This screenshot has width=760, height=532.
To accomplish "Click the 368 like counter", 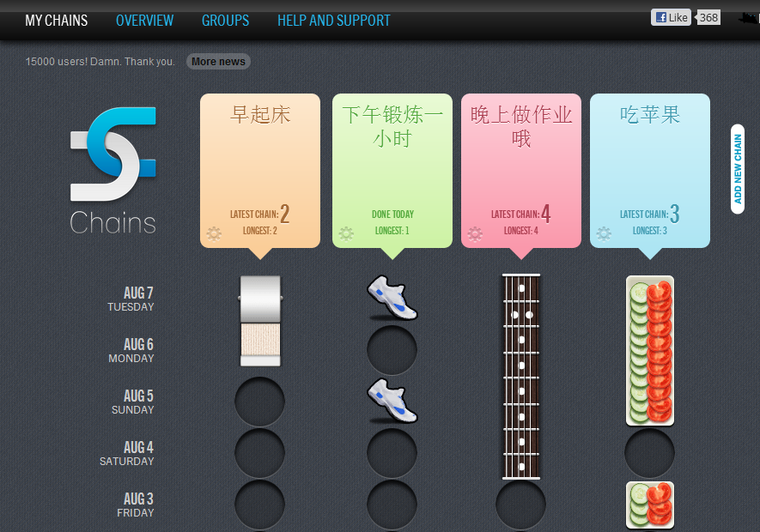I will (x=708, y=17).
